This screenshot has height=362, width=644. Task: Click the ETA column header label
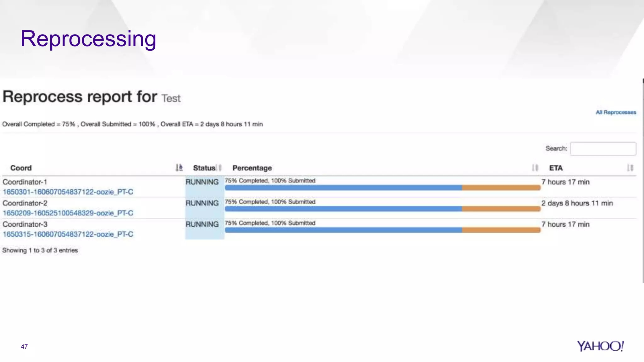556,168
